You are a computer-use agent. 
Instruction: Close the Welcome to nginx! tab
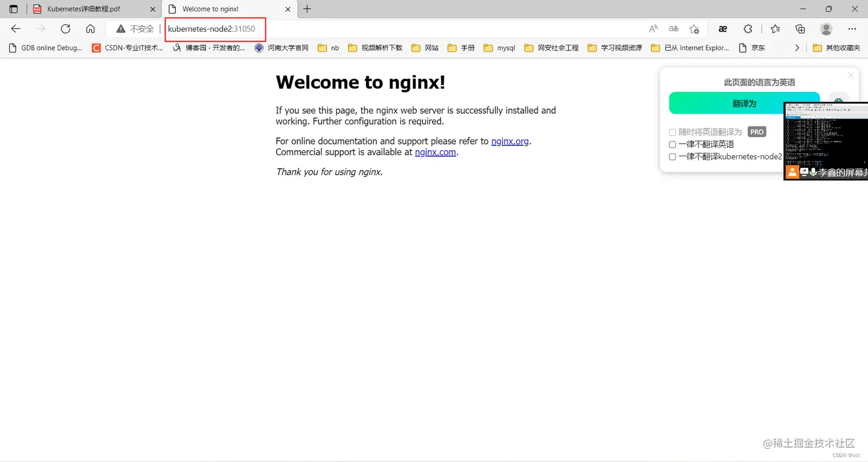click(288, 9)
